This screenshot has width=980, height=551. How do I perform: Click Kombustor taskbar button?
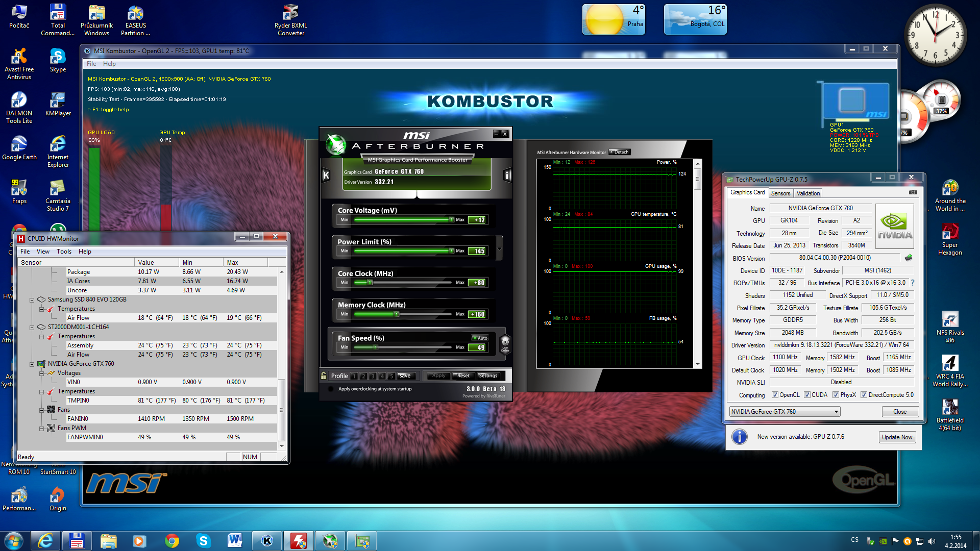pos(267,541)
